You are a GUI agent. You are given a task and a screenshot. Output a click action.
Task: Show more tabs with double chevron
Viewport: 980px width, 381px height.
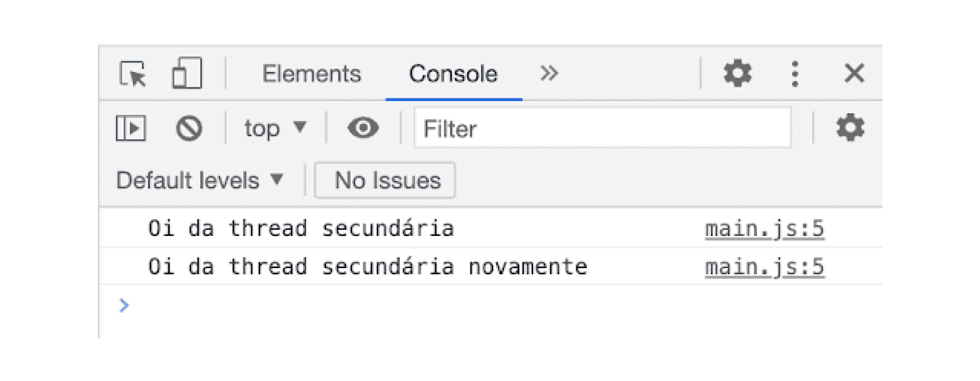549,73
